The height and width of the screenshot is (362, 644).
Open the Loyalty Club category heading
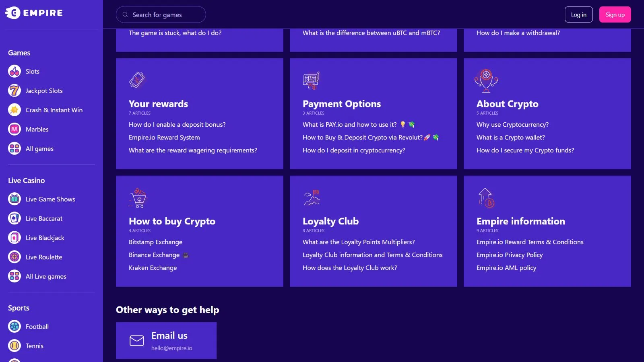[330, 221]
